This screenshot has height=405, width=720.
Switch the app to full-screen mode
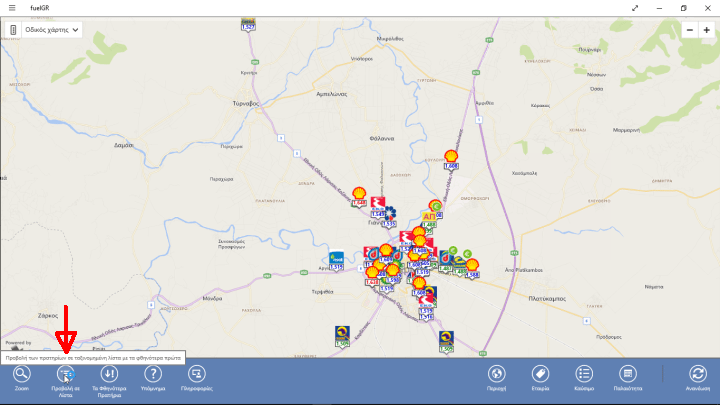[x=635, y=8]
